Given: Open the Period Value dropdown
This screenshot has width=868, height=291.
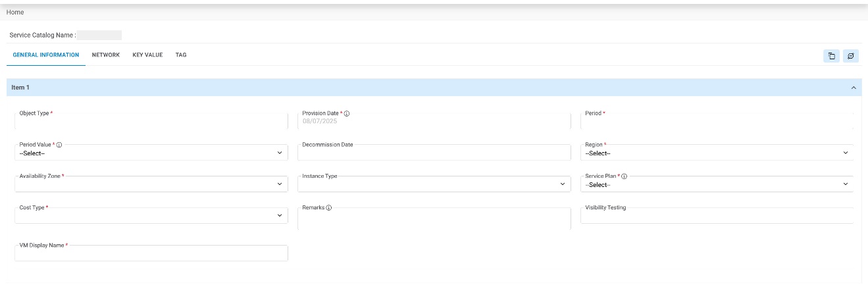Looking at the screenshot, I should [x=151, y=153].
